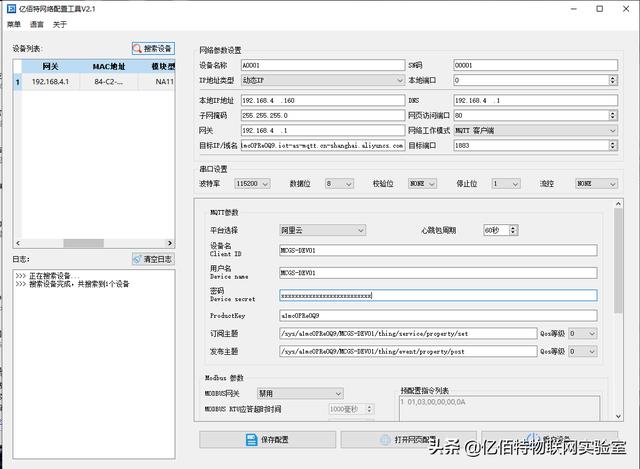Click the magnifier icon on 搜索设备
Viewport: 640px width, 469px height.
pos(138,49)
